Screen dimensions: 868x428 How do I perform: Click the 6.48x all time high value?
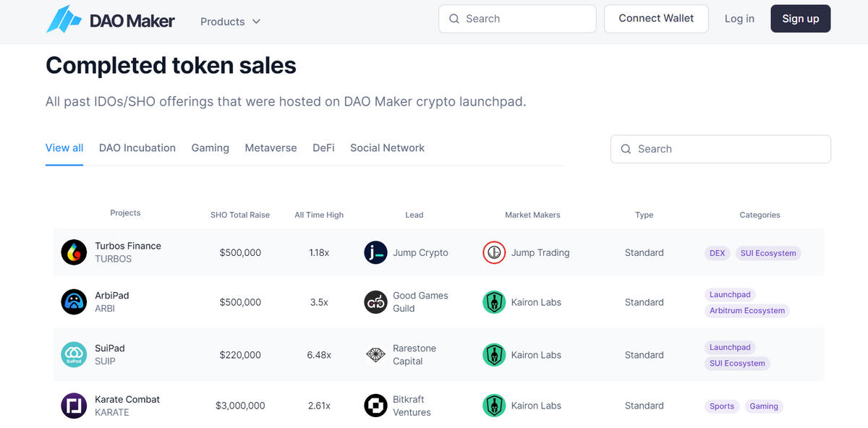pos(319,355)
